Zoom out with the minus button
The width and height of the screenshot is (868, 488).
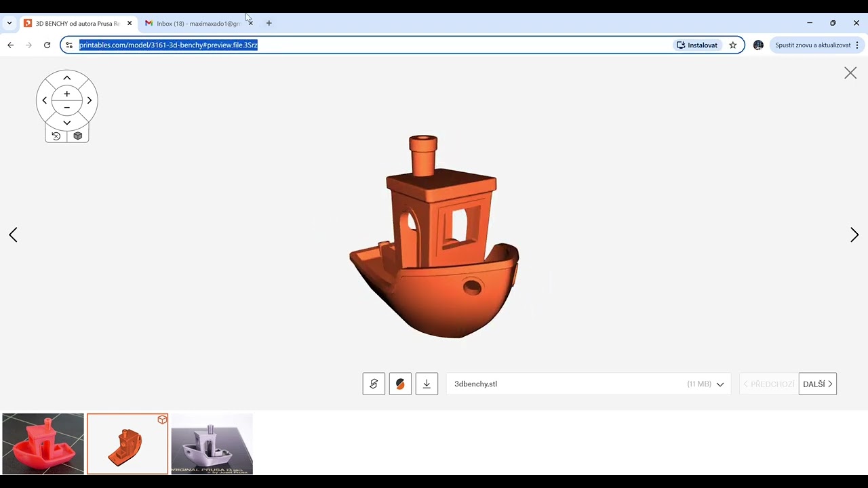(66, 108)
